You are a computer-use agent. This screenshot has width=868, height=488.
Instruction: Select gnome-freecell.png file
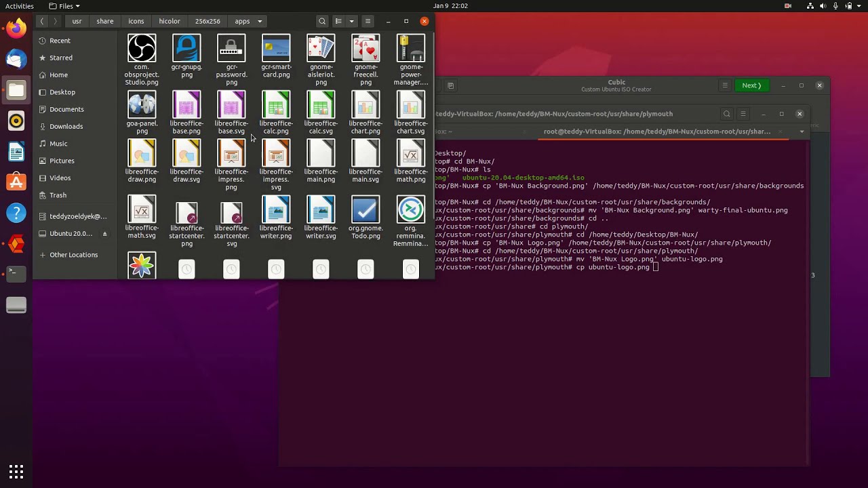pos(366,60)
